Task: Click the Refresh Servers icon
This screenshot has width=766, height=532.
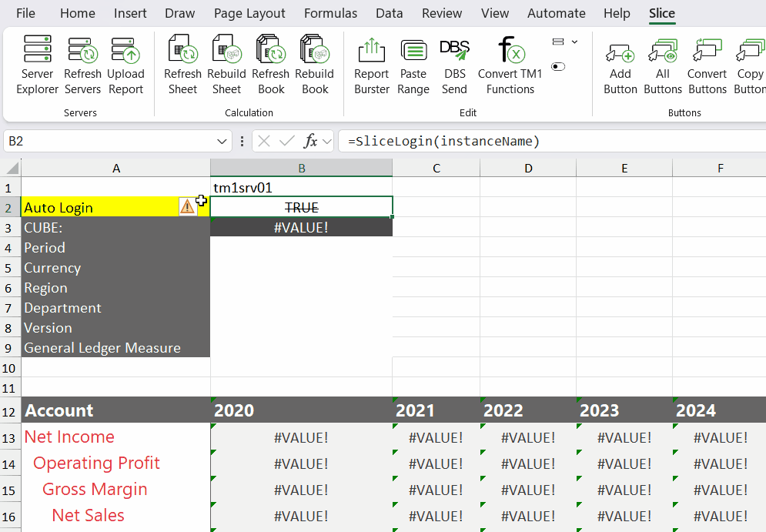Action: click(x=82, y=65)
